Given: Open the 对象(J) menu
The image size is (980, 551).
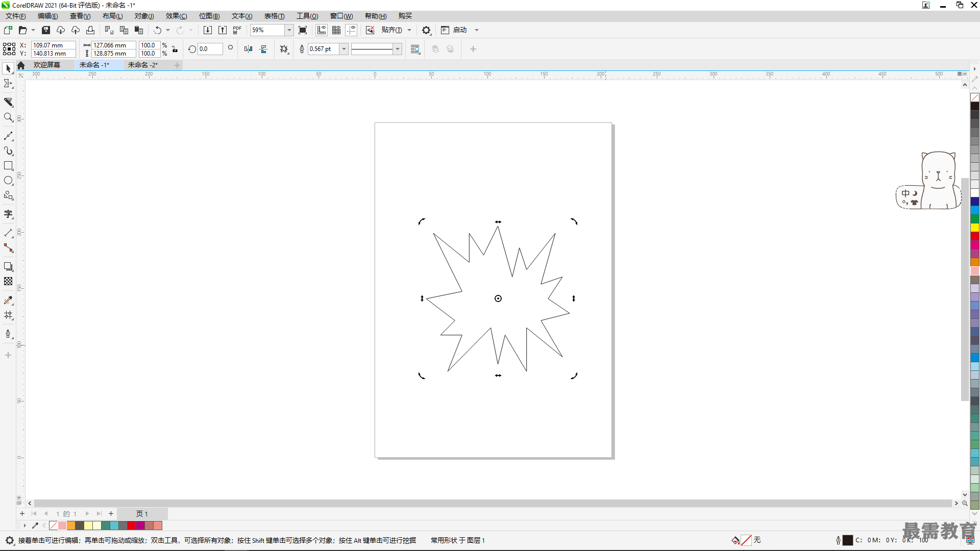Looking at the screenshot, I should tap(144, 16).
